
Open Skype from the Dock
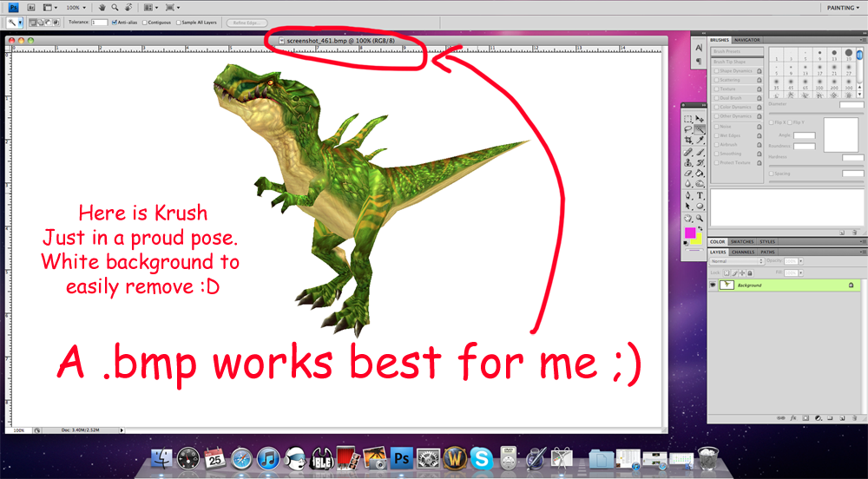coord(481,458)
